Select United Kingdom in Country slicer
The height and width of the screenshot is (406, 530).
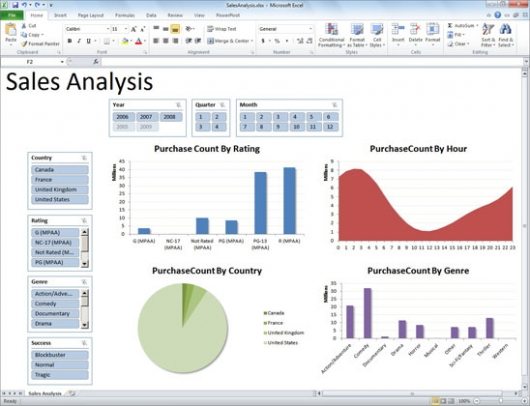point(59,190)
